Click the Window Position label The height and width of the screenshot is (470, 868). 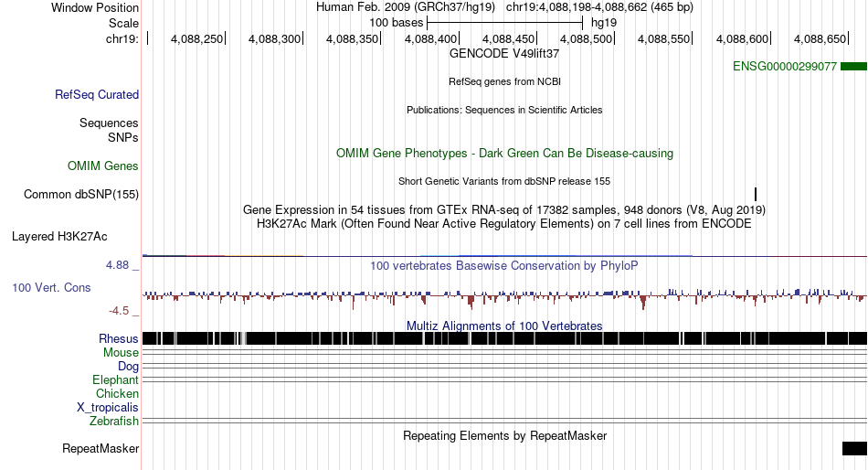tap(95, 7)
